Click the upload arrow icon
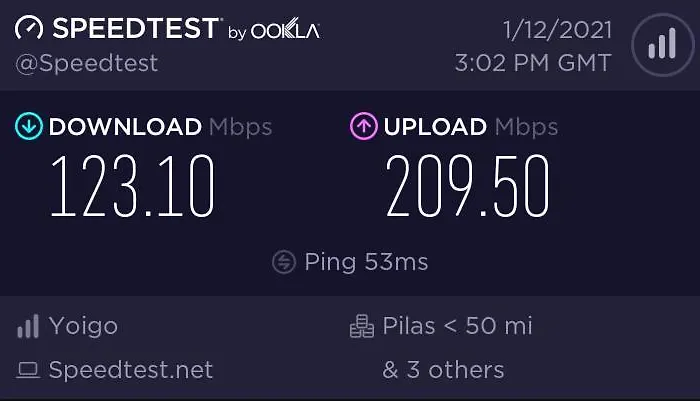Screen dimensions: 700x401 [x=362, y=127]
